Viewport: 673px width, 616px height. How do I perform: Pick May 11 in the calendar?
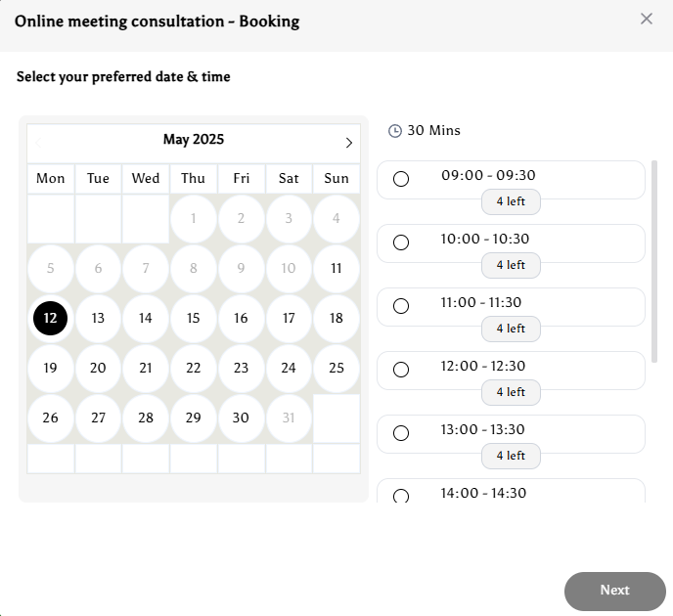[x=336, y=268]
